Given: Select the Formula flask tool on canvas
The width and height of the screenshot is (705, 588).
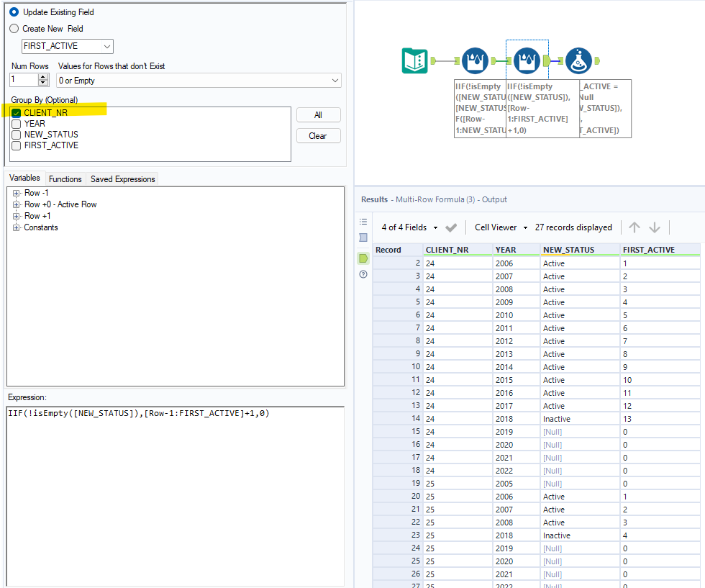Looking at the screenshot, I should tap(578, 60).
